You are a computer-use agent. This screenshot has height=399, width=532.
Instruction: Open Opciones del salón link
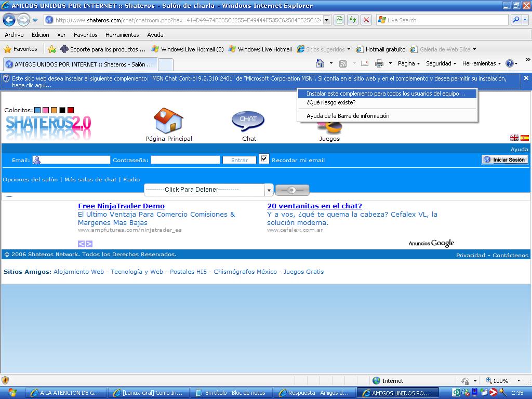coord(30,179)
